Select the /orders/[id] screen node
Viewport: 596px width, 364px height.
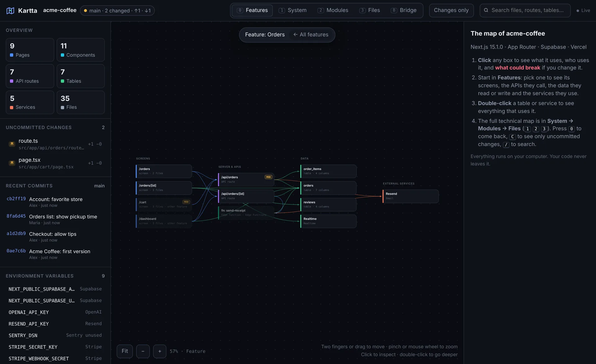point(164,188)
